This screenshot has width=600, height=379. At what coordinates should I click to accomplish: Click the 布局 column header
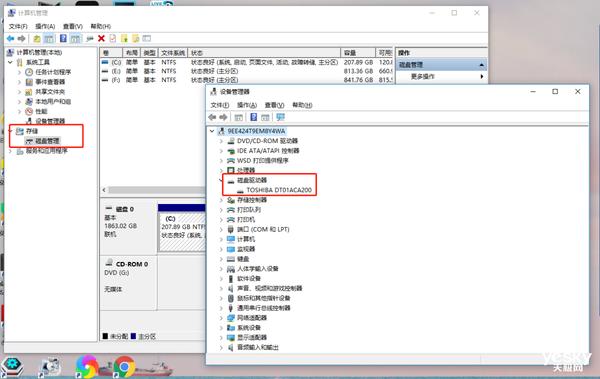point(132,53)
